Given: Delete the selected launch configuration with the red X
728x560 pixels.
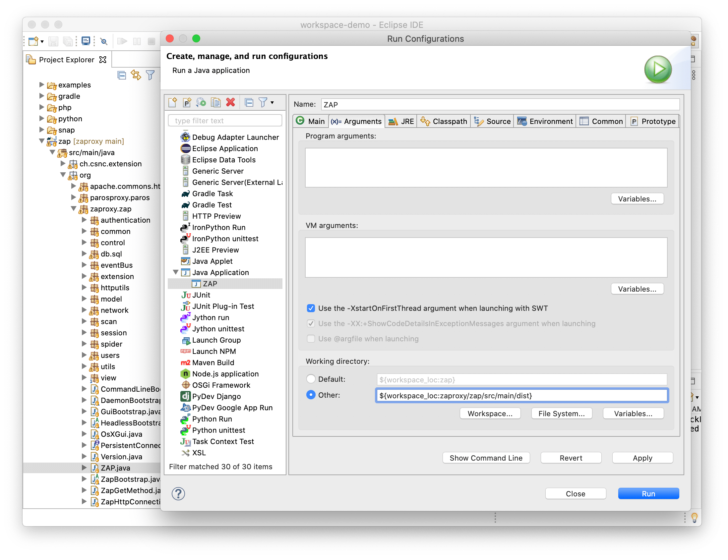Looking at the screenshot, I should point(230,102).
